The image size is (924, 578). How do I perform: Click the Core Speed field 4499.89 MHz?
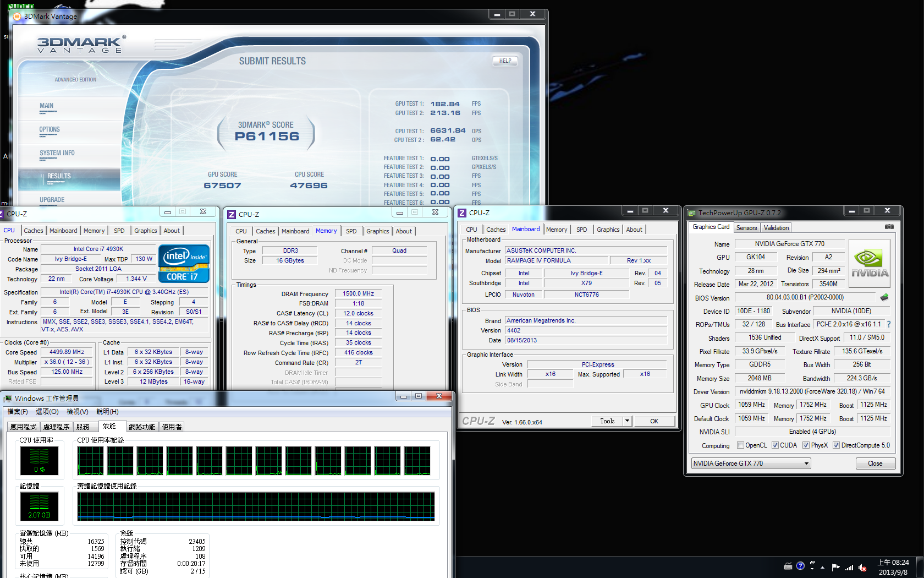(67, 352)
